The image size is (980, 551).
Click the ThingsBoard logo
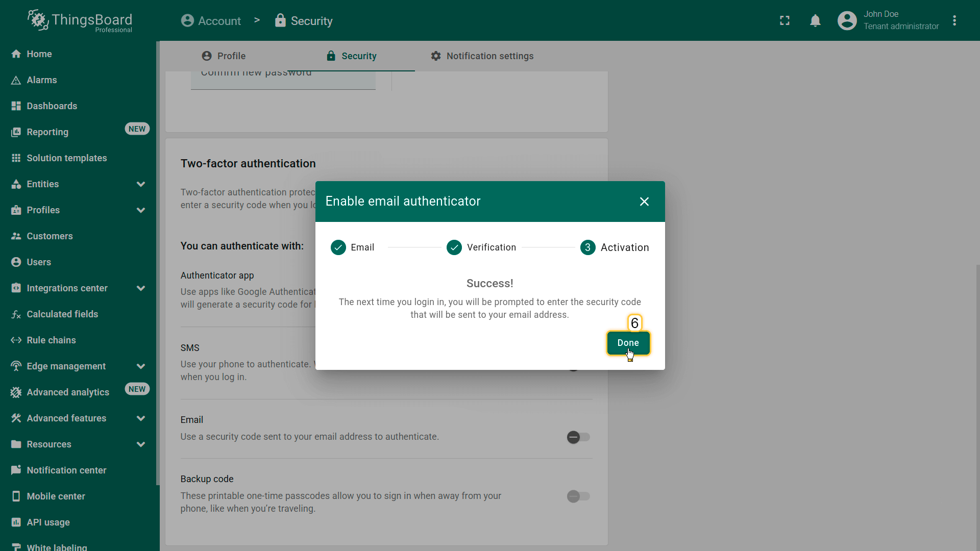pyautogui.click(x=80, y=21)
